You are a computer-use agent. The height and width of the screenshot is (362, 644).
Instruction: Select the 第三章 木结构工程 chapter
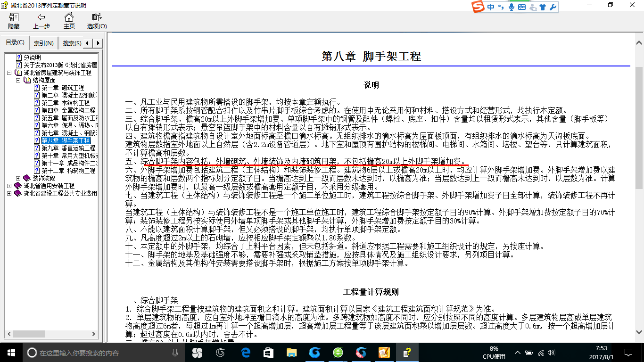(x=66, y=103)
